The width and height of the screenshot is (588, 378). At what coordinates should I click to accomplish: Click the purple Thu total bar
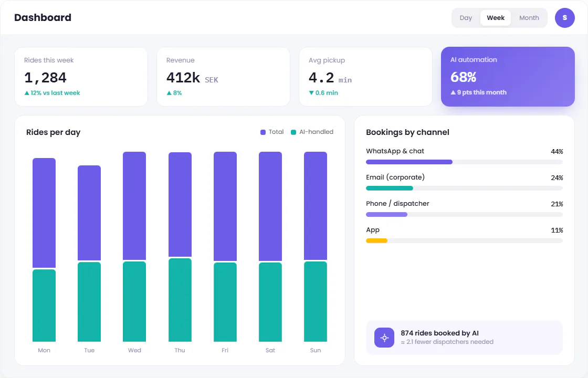coord(180,204)
